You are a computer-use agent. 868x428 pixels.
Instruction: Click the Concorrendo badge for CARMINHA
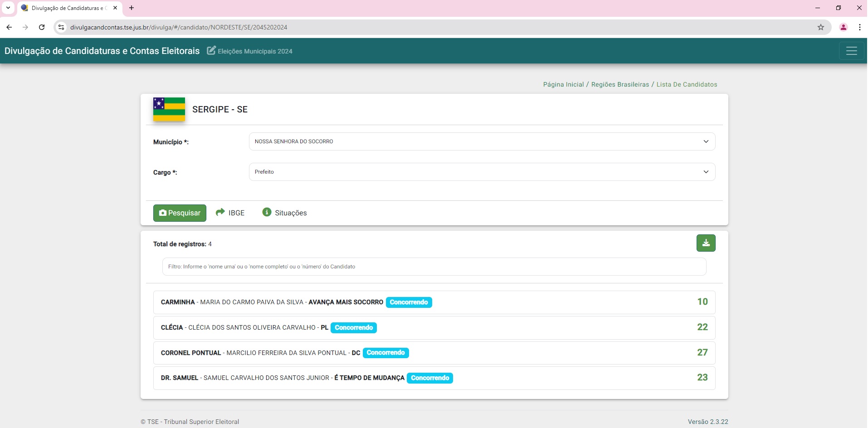pos(409,302)
